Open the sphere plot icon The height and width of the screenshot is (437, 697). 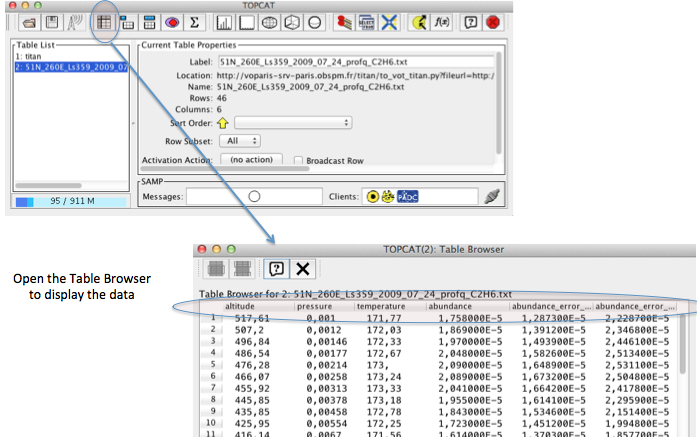pyautogui.click(x=314, y=23)
